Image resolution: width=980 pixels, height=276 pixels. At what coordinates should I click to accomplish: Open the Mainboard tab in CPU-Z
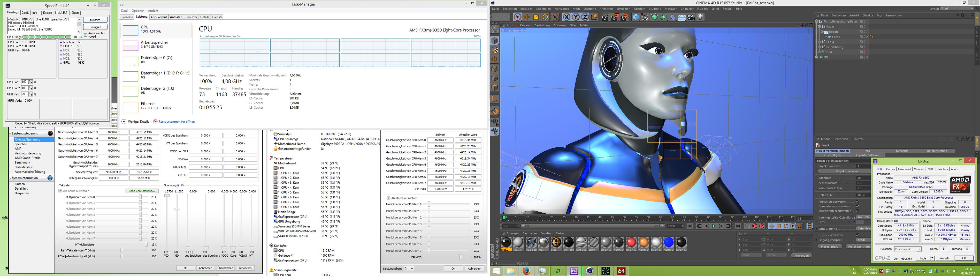pyautogui.click(x=904, y=169)
